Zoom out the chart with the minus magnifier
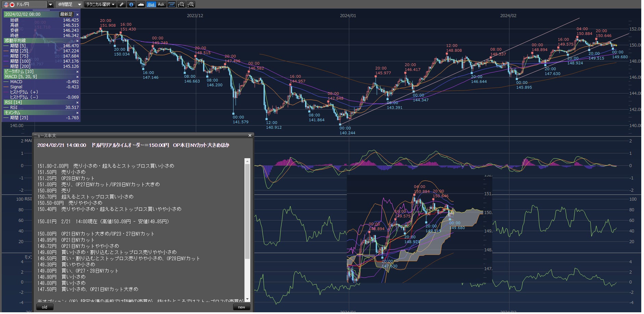The image size is (644, 314). (181, 4)
